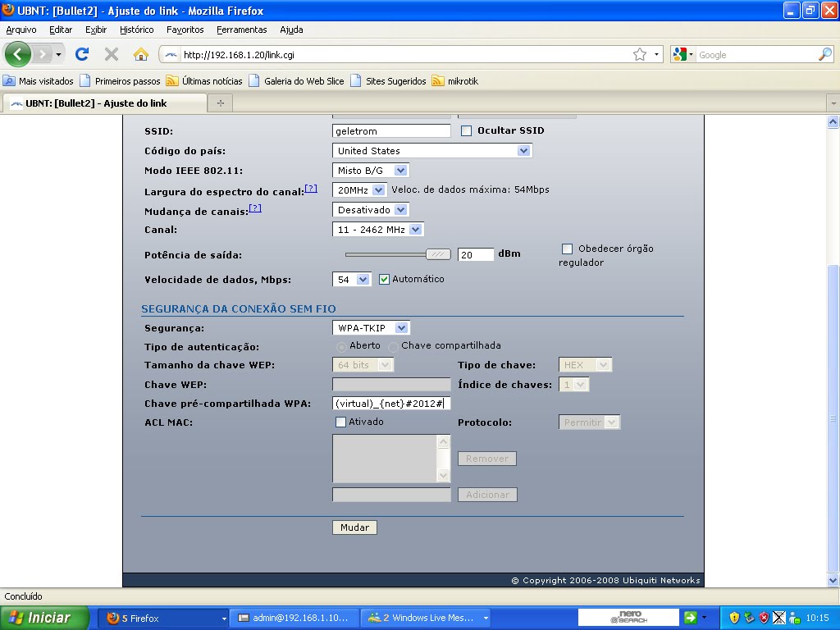Screen dimensions: 840x630
Task: Select the Aberto authentication radio button
Action: click(340, 347)
